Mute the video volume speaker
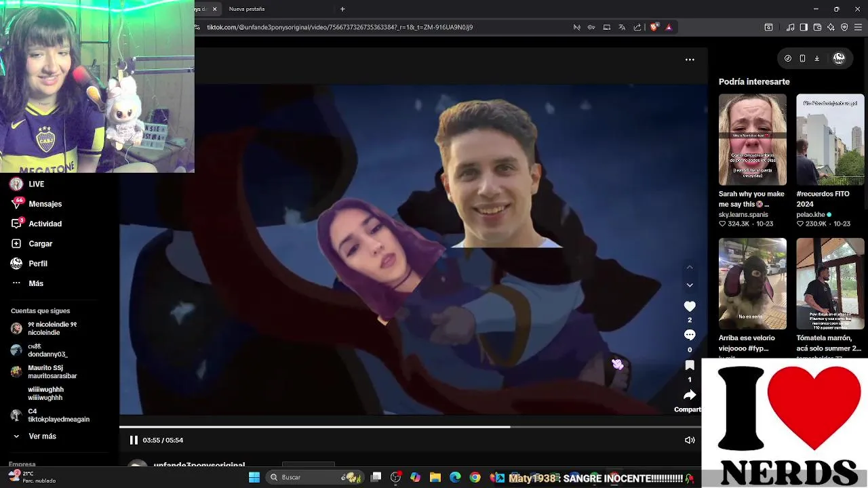 point(690,440)
